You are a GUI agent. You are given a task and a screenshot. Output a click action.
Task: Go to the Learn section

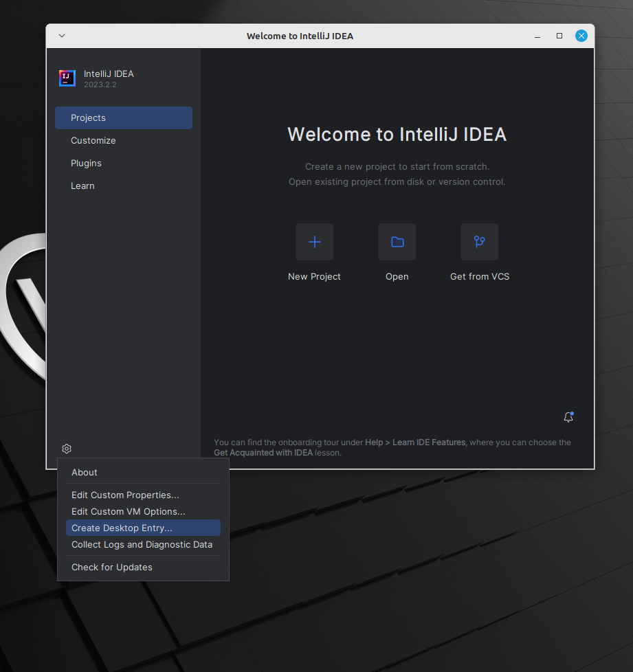click(82, 186)
